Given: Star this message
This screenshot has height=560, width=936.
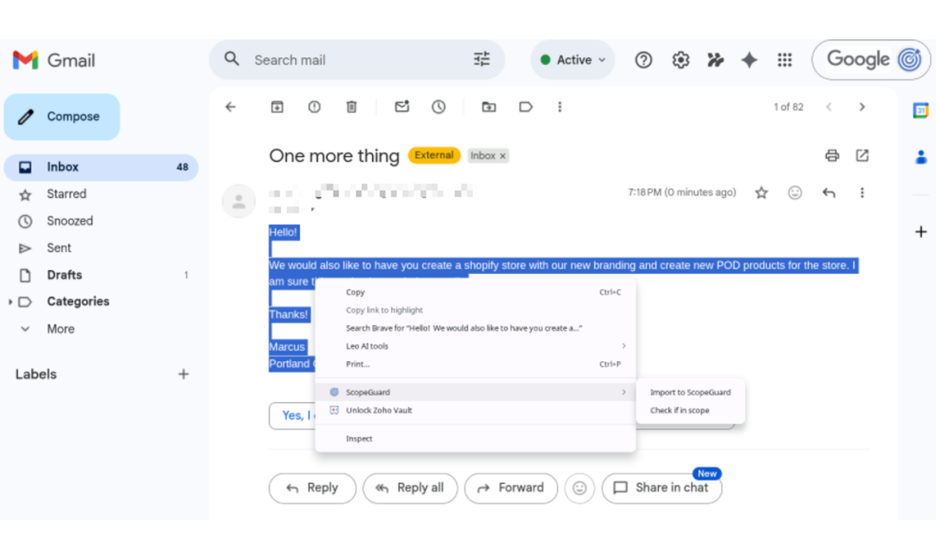Looking at the screenshot, I should pyautogui.click(x=761, y=192).
